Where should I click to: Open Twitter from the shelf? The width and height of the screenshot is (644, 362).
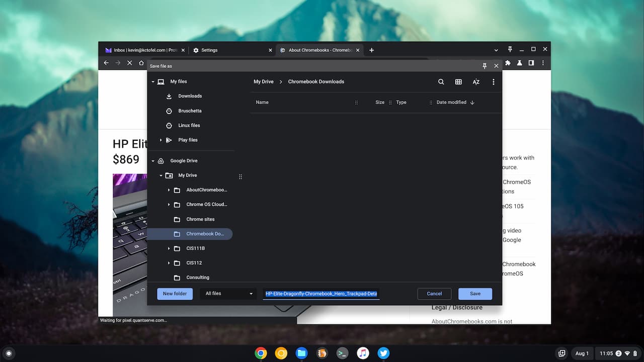coord(383,353)
